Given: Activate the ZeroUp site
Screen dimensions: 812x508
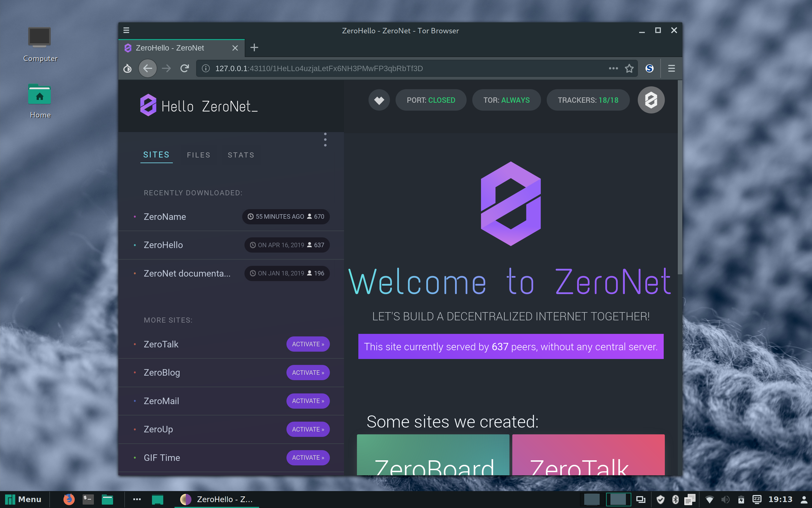Looking at the screenshot, I should [308, 429].
